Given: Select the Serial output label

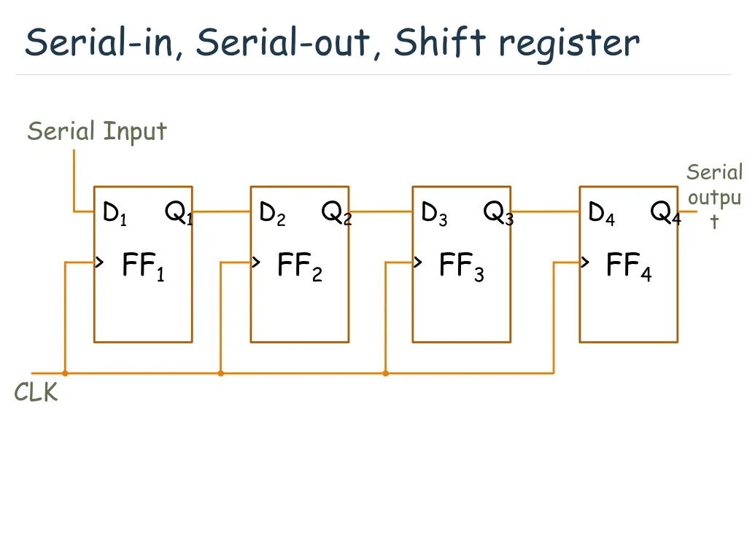Looking at the screenshot, I should pos(713,197).
